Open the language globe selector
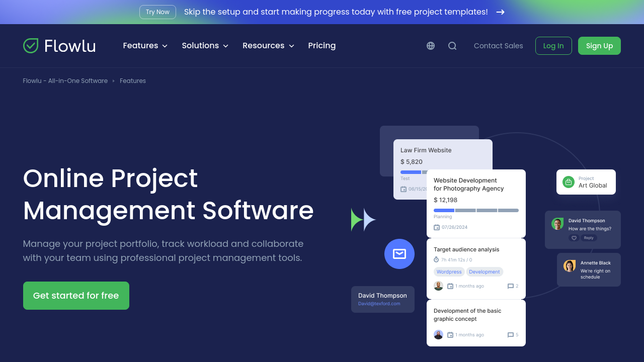The image size is (644, 362). 431,46
